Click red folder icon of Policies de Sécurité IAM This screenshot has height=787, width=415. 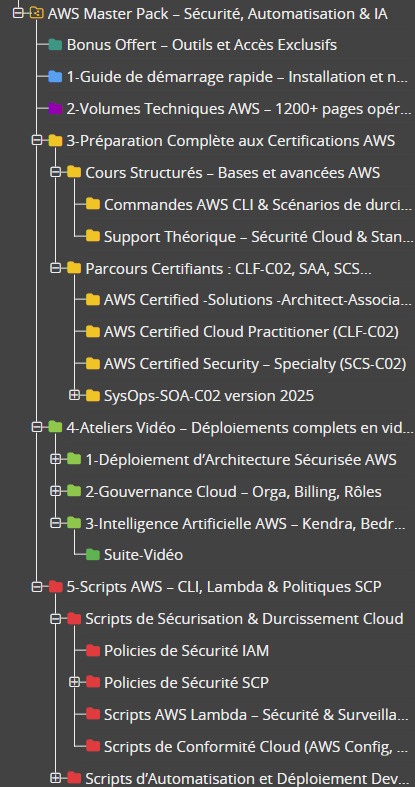93,650
